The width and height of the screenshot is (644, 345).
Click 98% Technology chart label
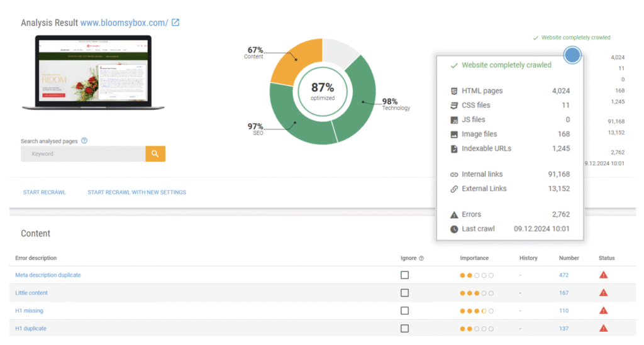(396, 104)
